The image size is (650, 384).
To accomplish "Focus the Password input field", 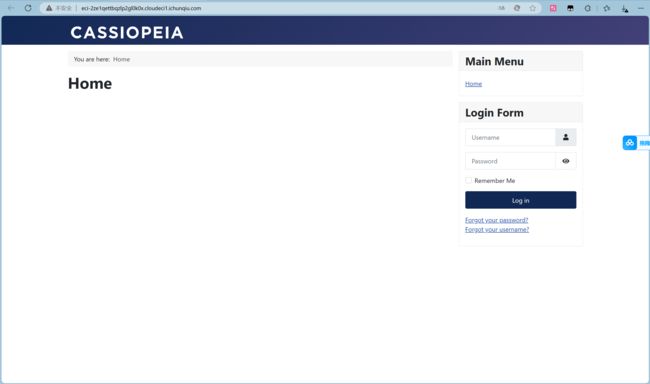I will (x=510, y=161).
